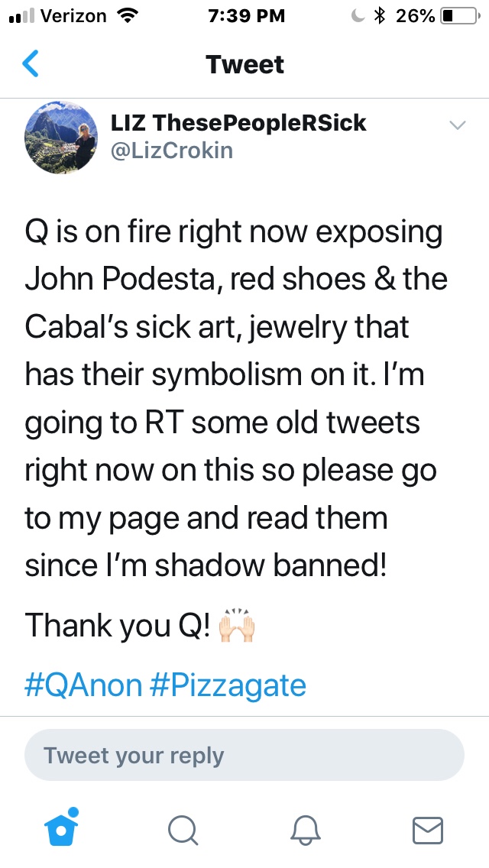This screenshot has width=489, height=868.
Task: Tap the Wi-Fi status icon
Action: pyautogui.click(x=125, y=16)
